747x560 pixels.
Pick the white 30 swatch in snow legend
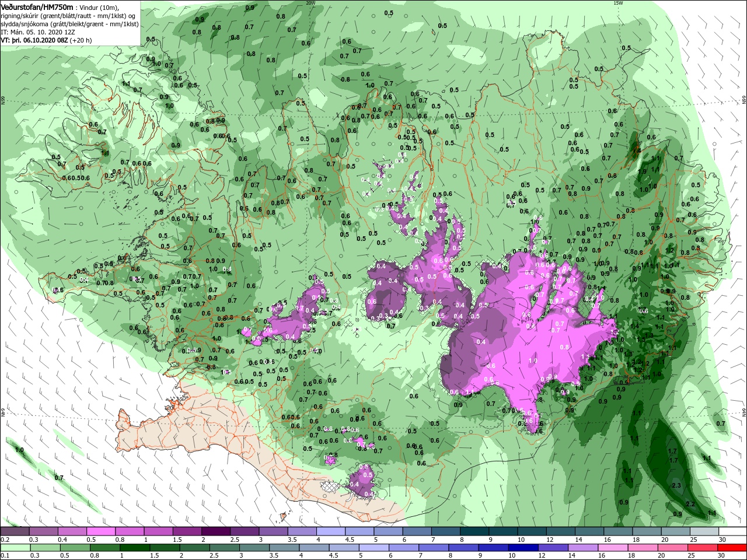(732, 531)
